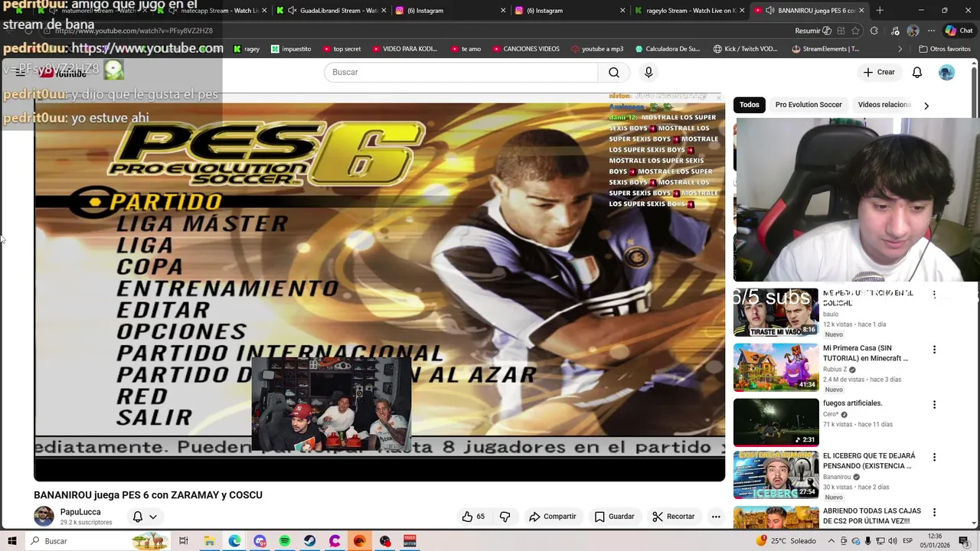Click the scissors Recortar clip button
This screenshot has height=551, width=980.
pyautogui.click(x=674, y=517)
